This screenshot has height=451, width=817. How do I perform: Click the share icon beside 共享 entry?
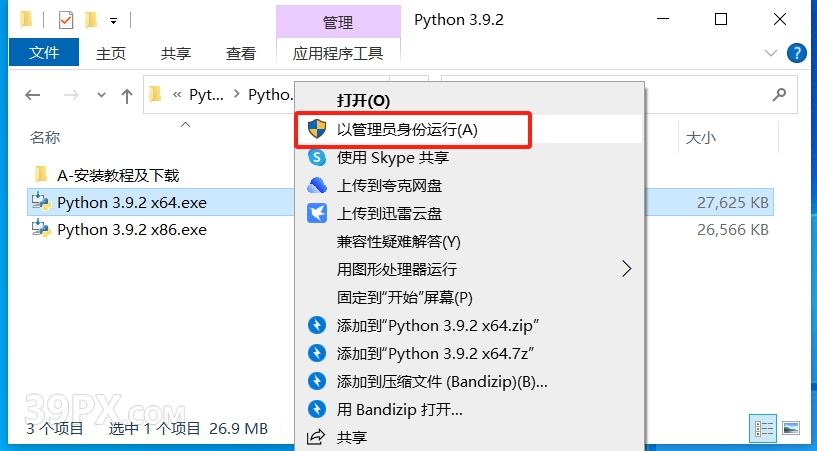316,437
